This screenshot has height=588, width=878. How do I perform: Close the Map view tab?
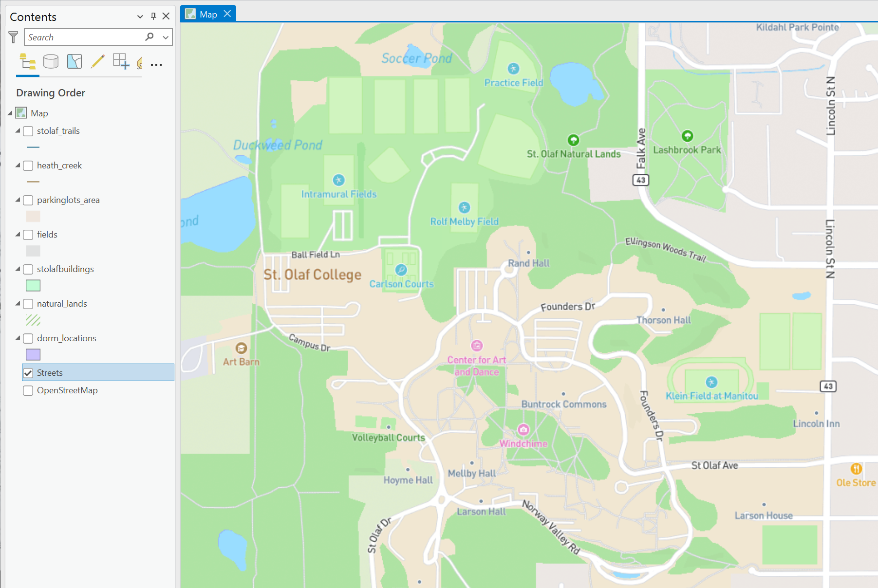click(x=227, y=14)
